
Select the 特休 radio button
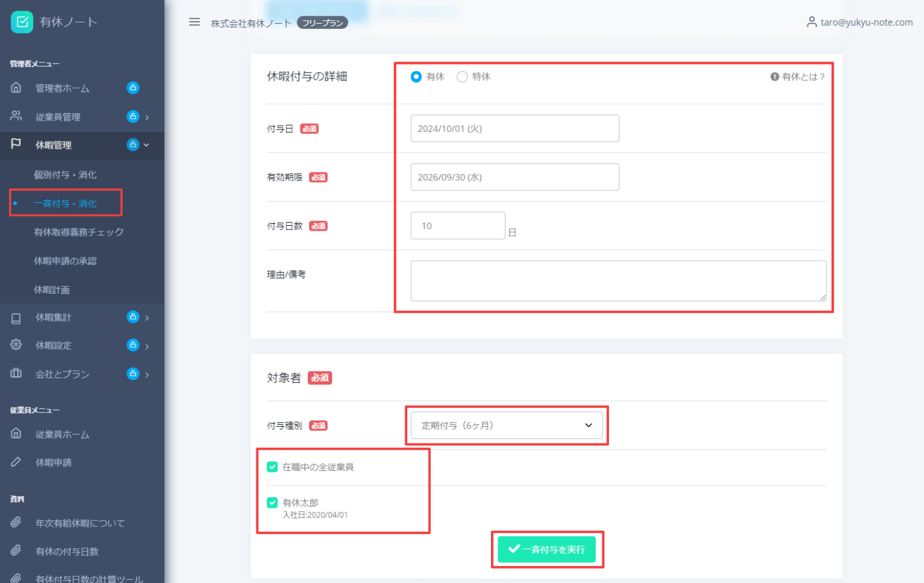coord(462,76)
